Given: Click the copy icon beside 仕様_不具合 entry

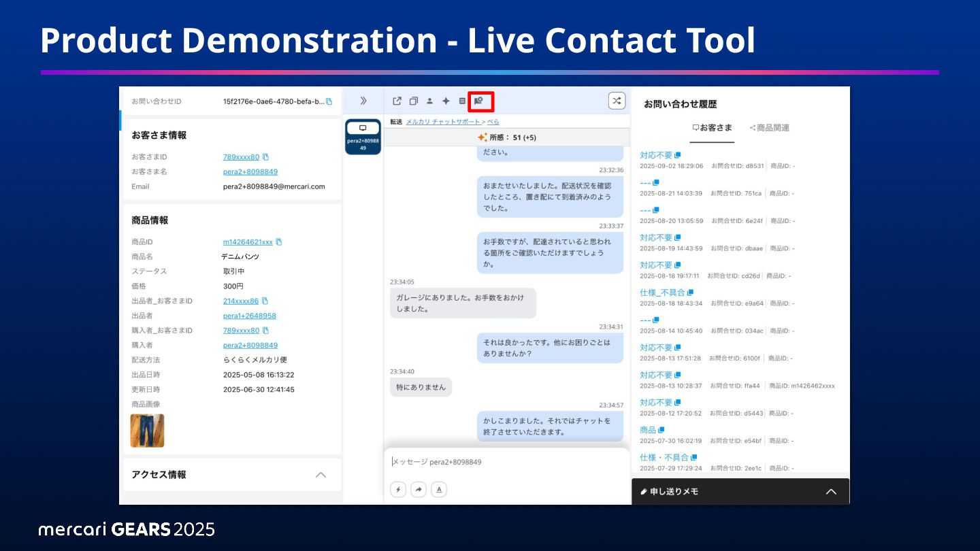Looking at the screenshot, I should [x=690, y=293].
